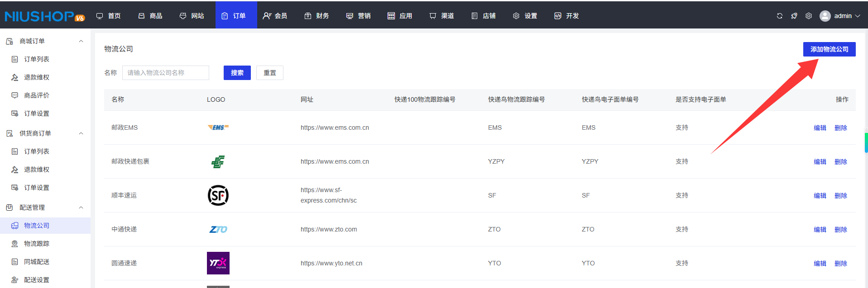
Task: Click 编辑 link for 邮政EMS row
Action: coord(820,128)
